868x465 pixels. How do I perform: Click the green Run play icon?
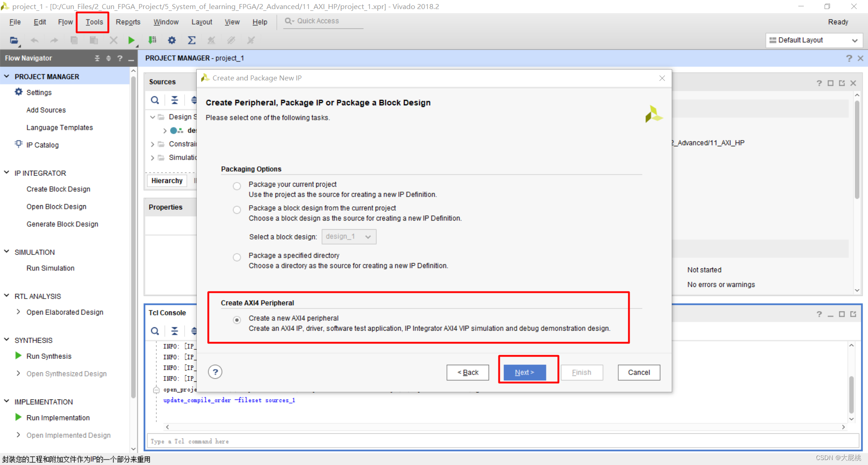pos(131,40)
